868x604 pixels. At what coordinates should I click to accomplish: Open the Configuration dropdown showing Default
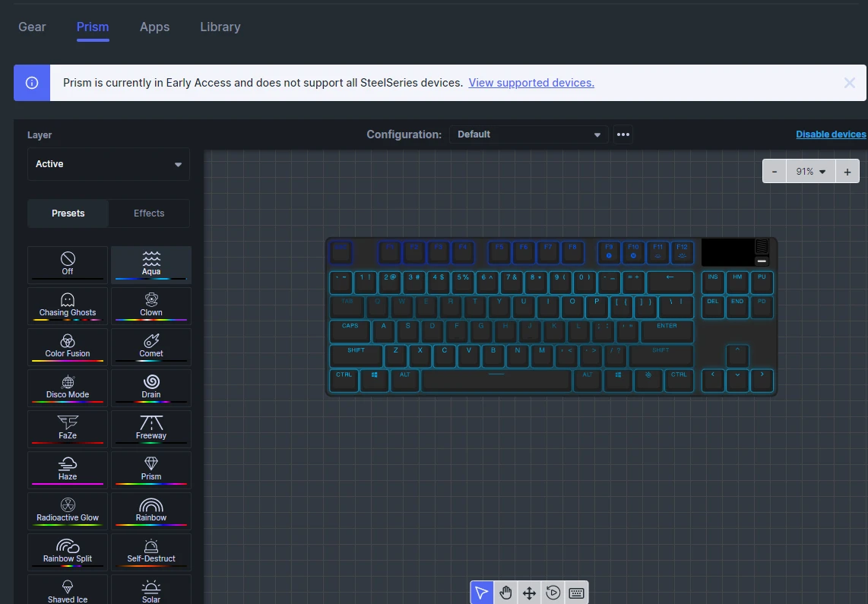(x=529, y=134)
